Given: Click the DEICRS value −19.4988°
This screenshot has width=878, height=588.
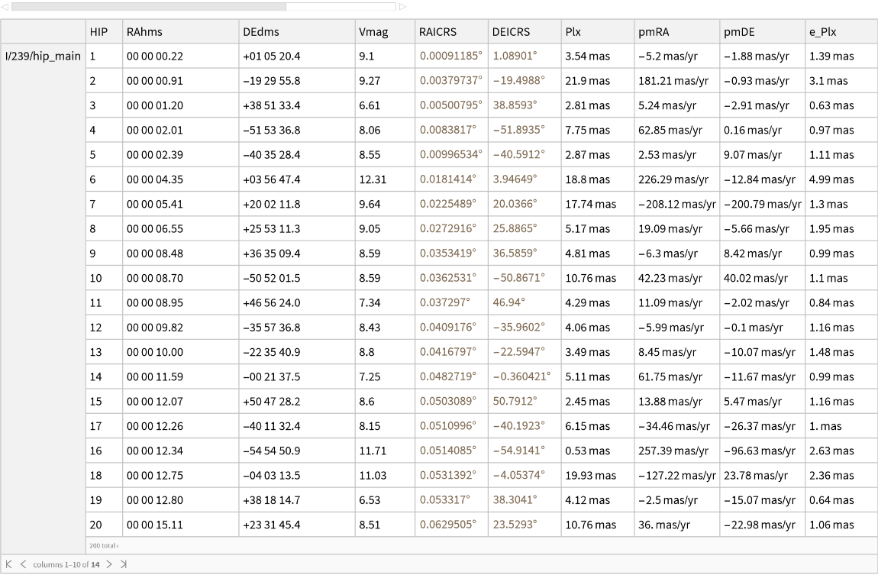Looking at the screenshot, I should 519,81.
